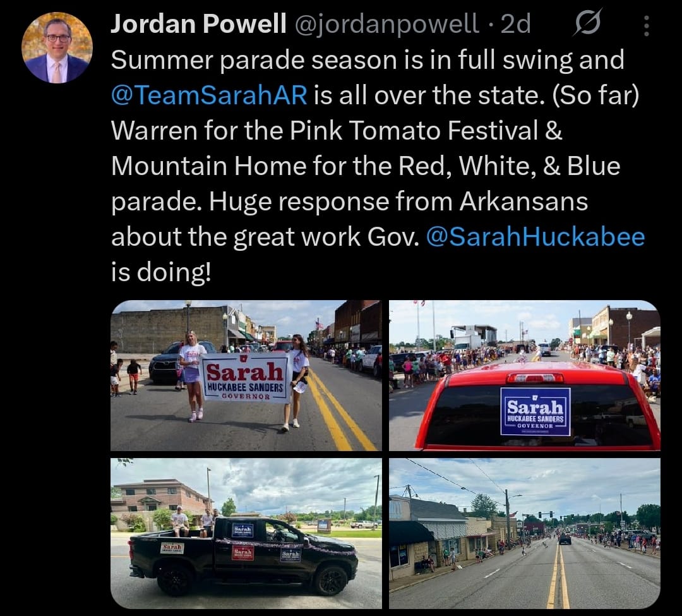
Task: Click the white Sarah Huckabee Sanders banner
Action: 246,378
